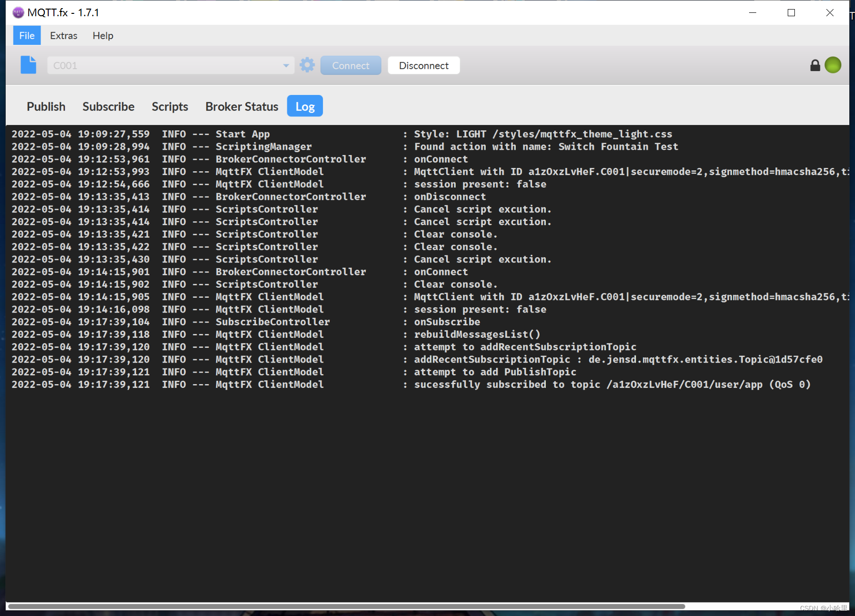The width and height of the screenshot is (855, 616).
Task: Click the new connection profile file icon
Action: (x=28, y=65)
